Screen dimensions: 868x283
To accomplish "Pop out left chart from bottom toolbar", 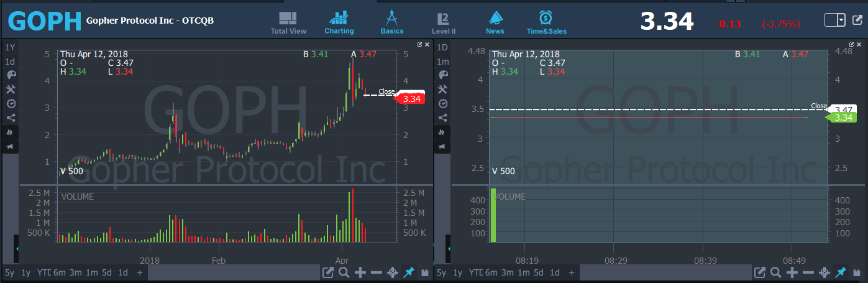I will coord(327,272).
